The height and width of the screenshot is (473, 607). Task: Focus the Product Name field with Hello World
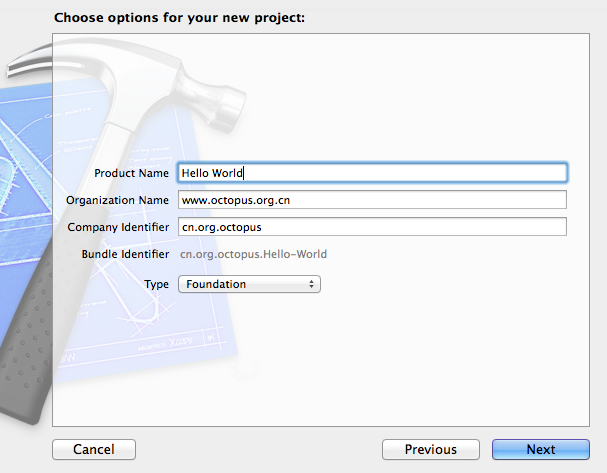372,173
